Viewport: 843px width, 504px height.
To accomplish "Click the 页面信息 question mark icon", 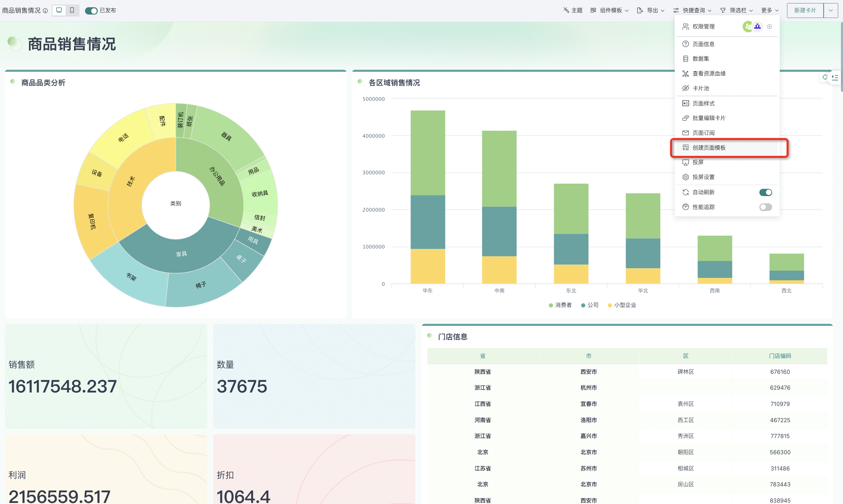I will pos(685,44).
